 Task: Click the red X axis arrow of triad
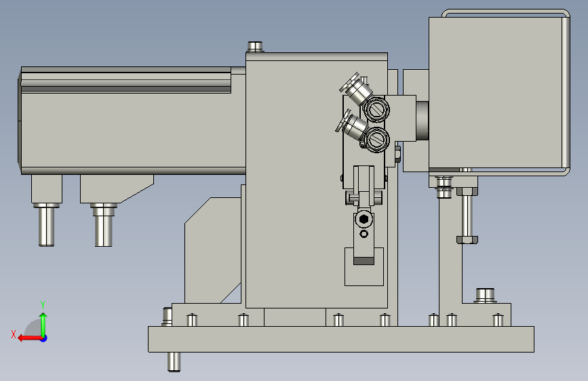click(x=29, y=338)
